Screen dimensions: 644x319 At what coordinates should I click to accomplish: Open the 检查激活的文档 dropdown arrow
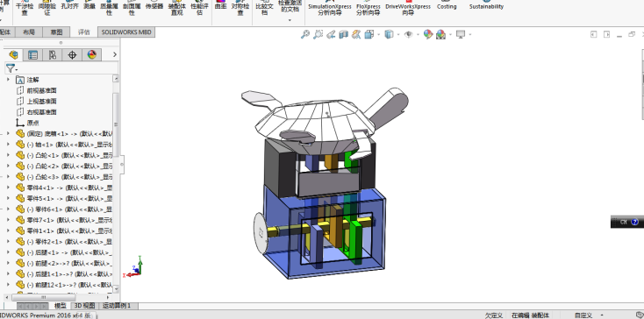(x=290, y=19)
